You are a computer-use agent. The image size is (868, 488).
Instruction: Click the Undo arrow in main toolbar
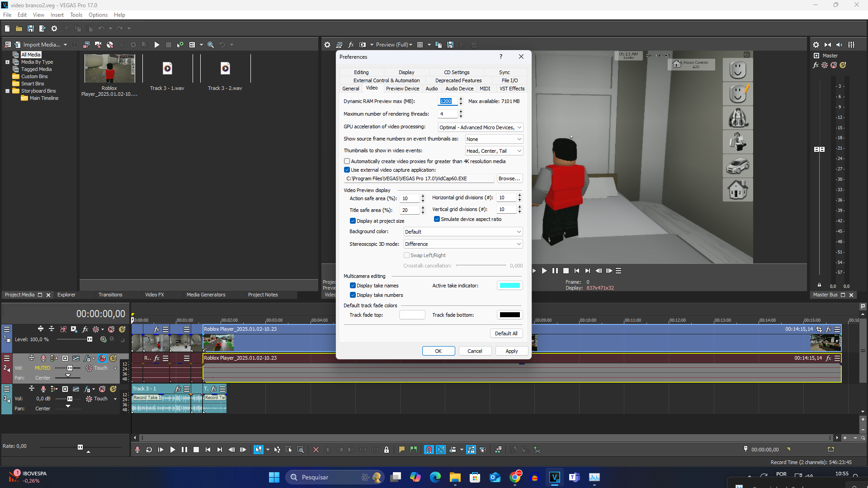[x=101, y=28]
